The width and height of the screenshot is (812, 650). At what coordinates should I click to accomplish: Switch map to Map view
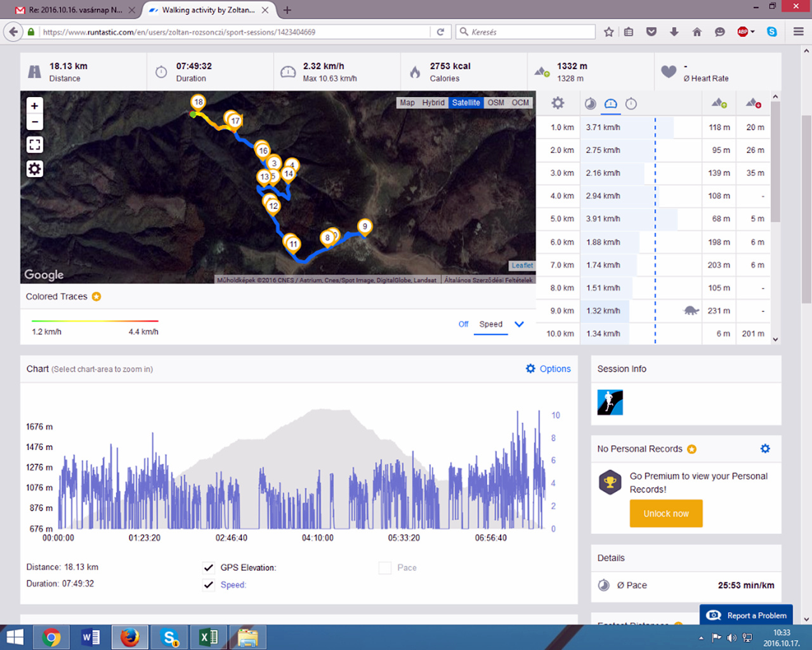tap(407, 103)
